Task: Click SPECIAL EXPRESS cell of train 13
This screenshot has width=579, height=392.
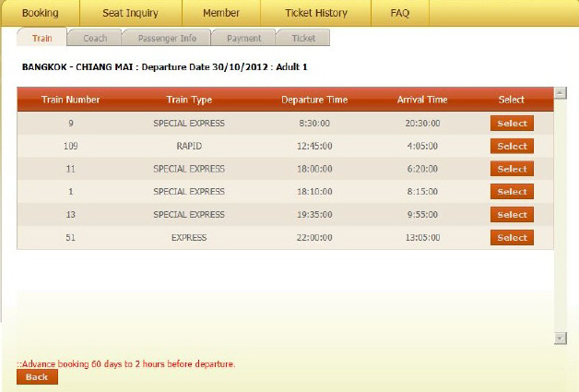Action: tap(189, 215)
